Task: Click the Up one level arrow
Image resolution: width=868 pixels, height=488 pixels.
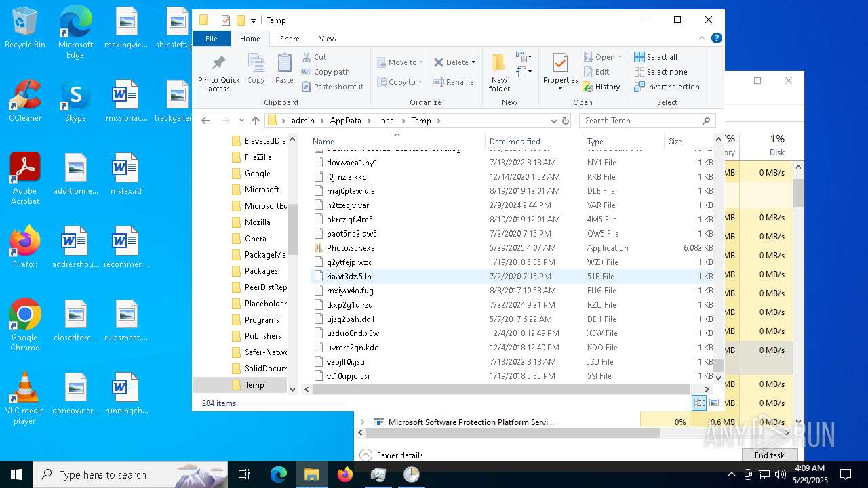Action: click(255, 121)
